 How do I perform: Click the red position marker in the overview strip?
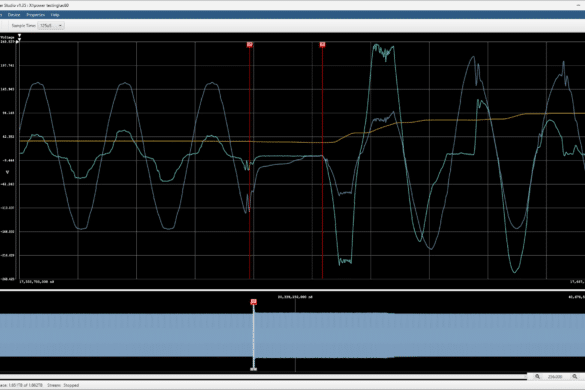254,302
